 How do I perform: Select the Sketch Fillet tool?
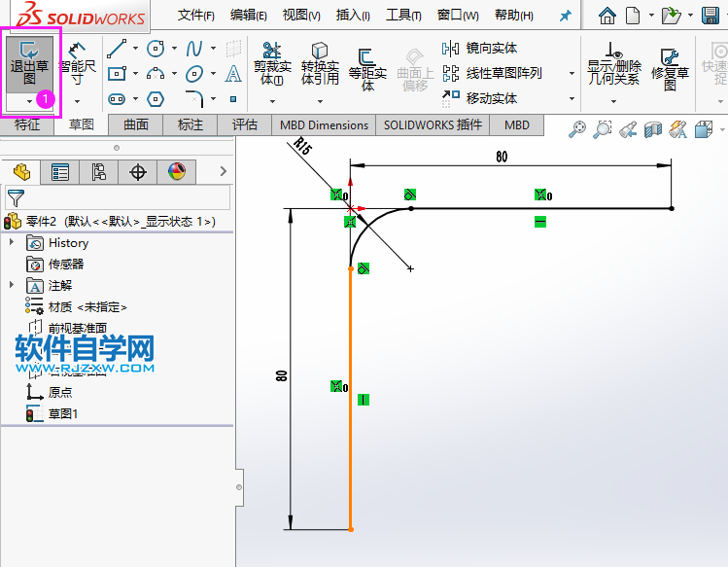tap(194, 98)
